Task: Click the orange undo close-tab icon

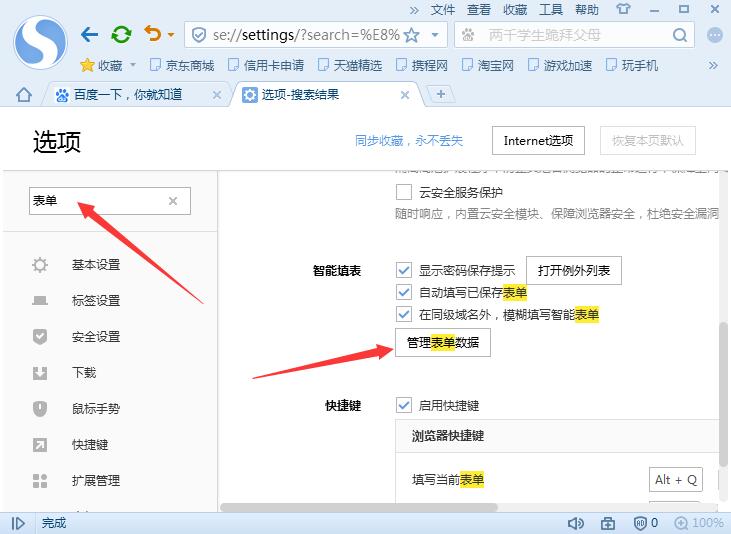Action: point(152,35)
